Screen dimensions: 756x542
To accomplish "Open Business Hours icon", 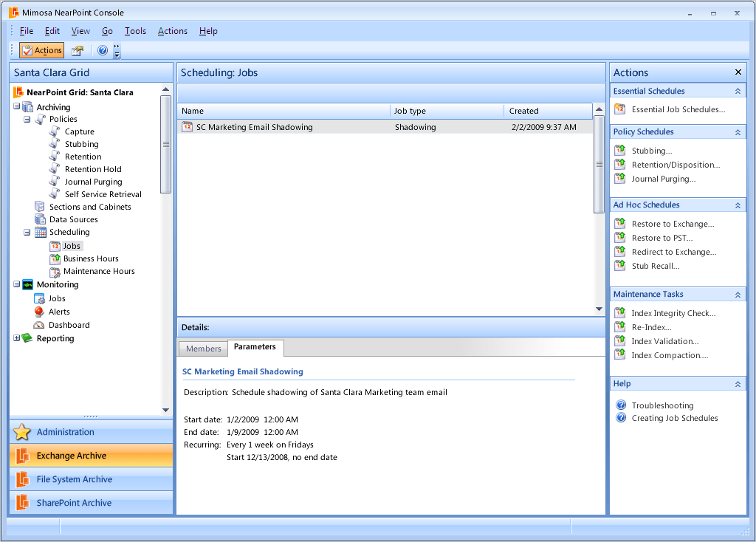I will (55, 258).
